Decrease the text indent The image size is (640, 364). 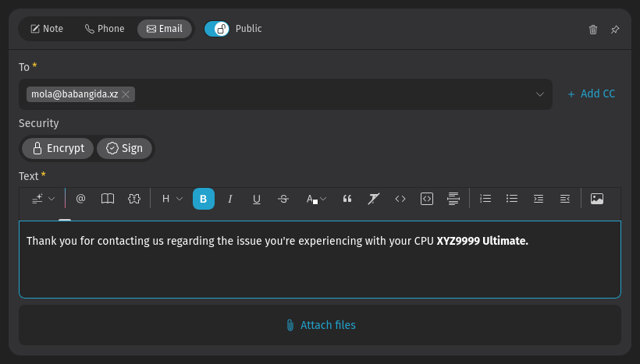pos(565,199)
